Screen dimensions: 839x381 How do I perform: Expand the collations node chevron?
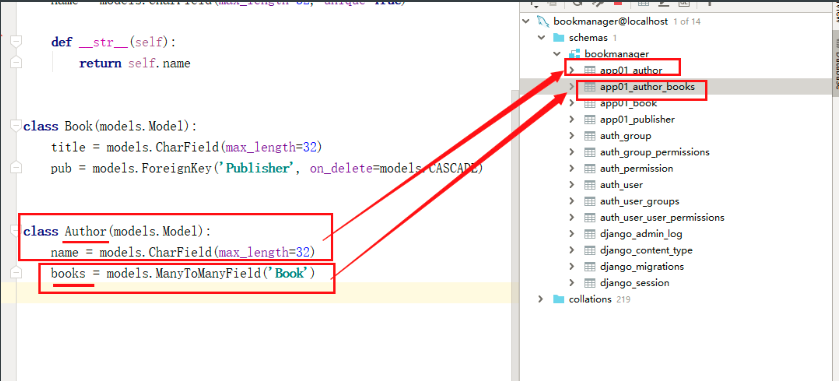[541, 299]
